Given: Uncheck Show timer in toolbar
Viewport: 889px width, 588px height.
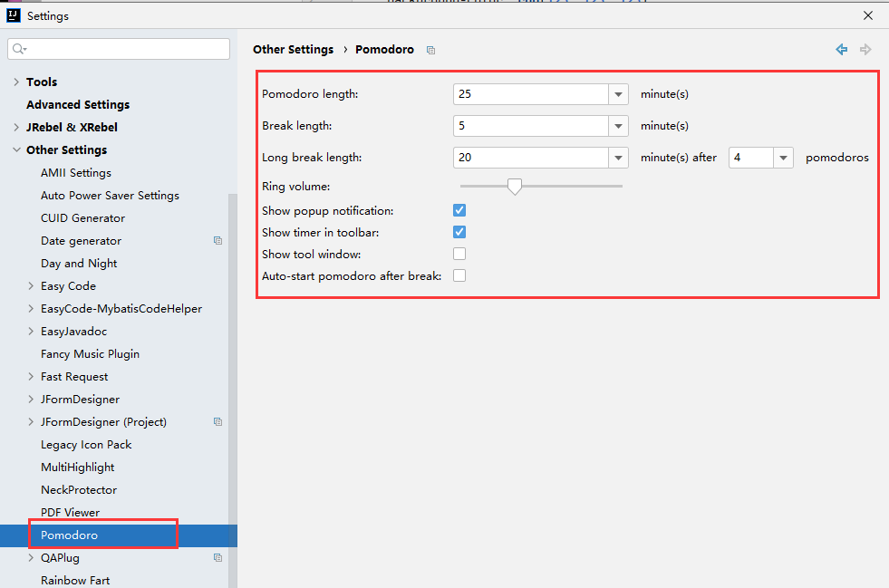Looking at the screenshot, I should click(x=459, y=232).
